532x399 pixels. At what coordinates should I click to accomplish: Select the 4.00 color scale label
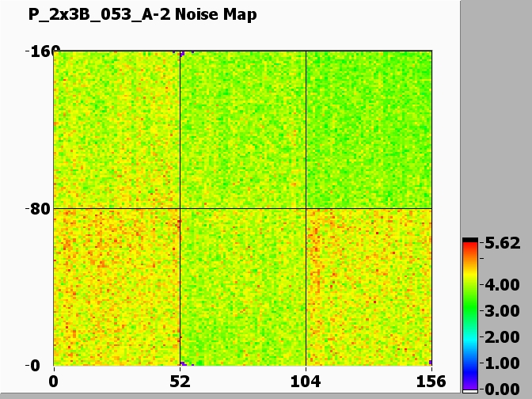pos(504,285)
